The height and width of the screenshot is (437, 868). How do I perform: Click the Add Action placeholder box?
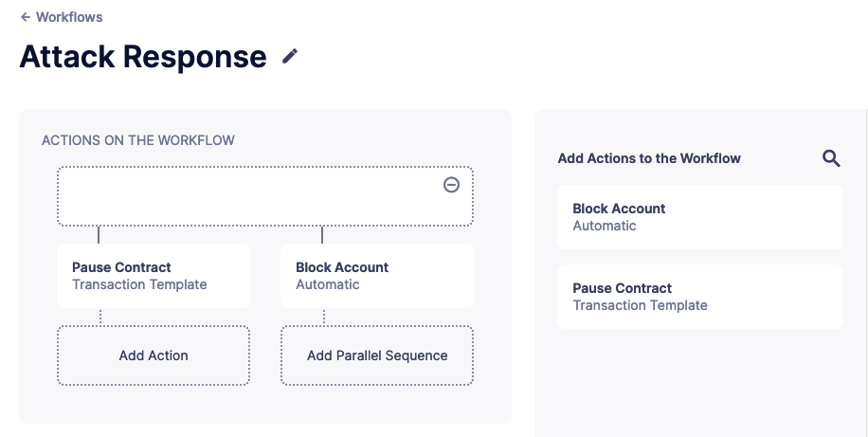pos(154,355)
